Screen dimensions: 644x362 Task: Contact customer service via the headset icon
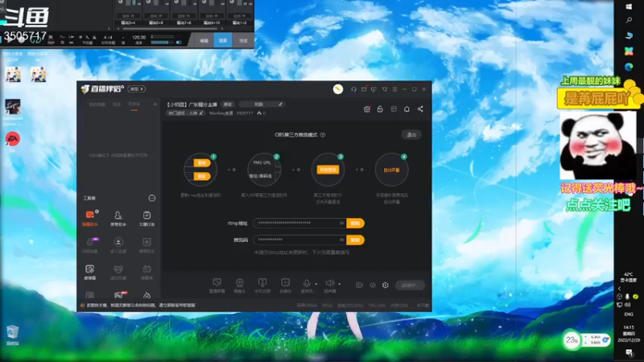353,89
